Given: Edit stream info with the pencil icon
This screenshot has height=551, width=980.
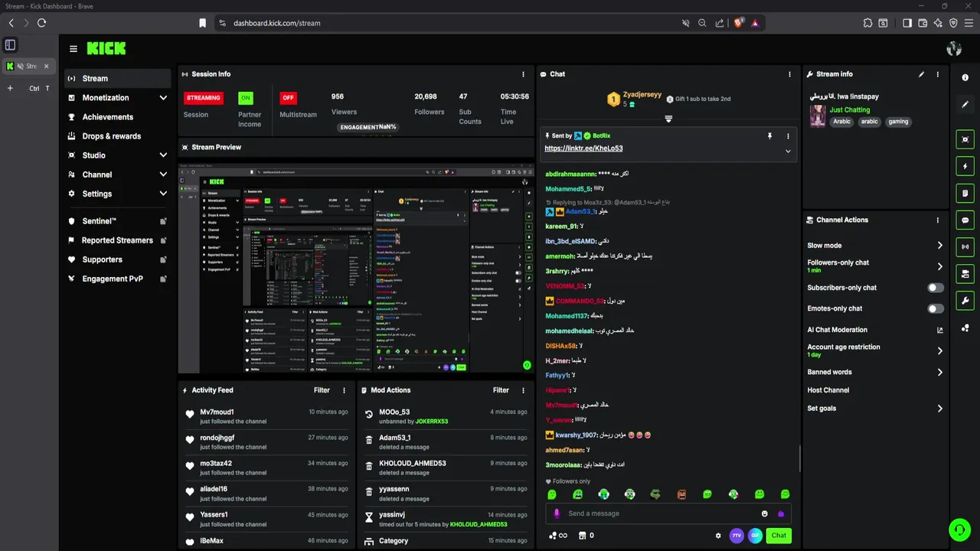Looking at the screenshot, I should pyautogui.click(x=921, y=74).
